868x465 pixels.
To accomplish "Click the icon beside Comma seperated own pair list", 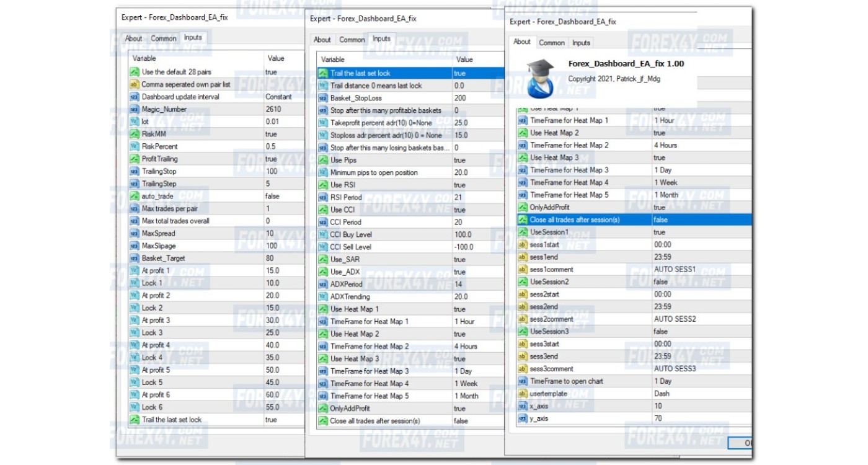I will click(x=134, y=84).
